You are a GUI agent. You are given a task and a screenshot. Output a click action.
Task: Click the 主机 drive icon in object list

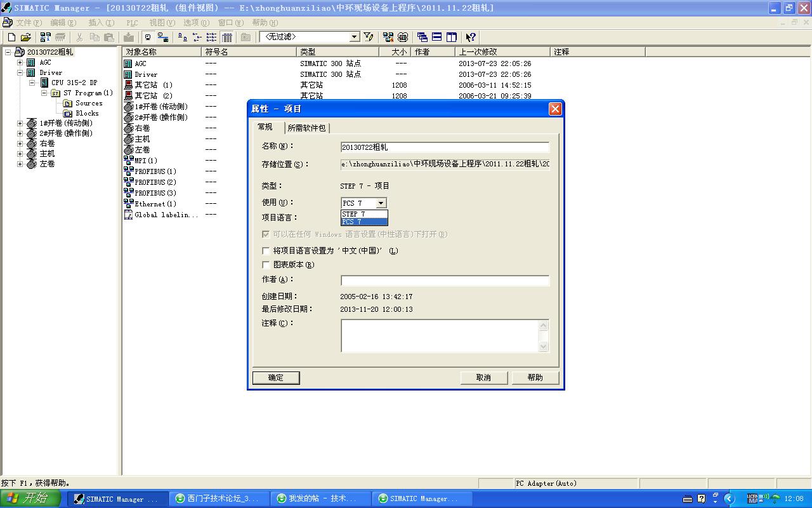pos(129,139)
